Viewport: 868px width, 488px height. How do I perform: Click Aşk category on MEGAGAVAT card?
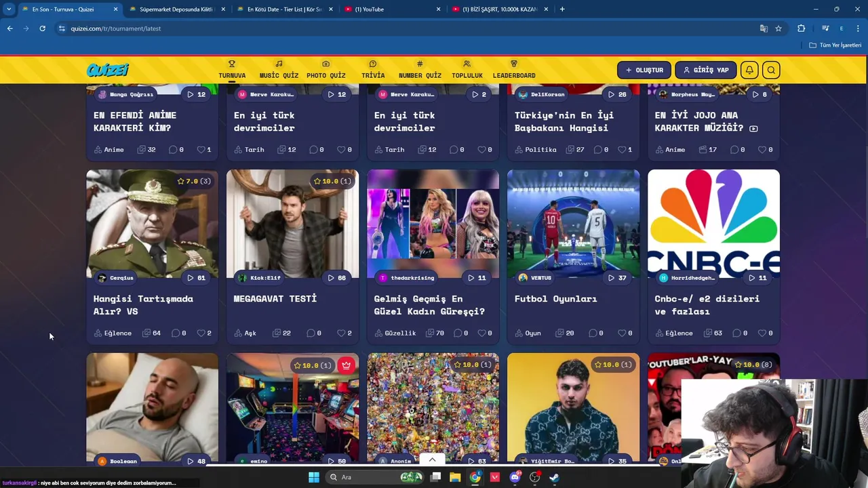[245, 333]
